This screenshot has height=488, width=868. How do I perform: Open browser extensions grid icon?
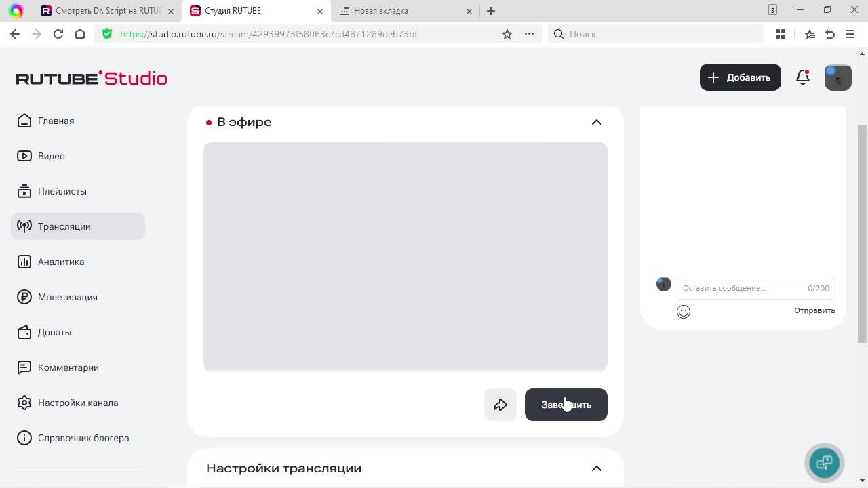point(781,34)
